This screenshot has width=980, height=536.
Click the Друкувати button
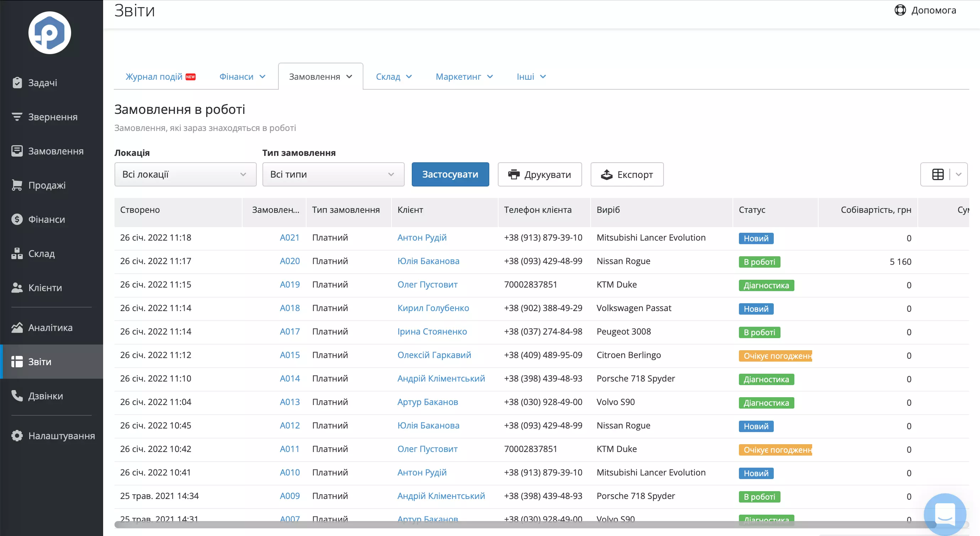[x=539, y=174]
